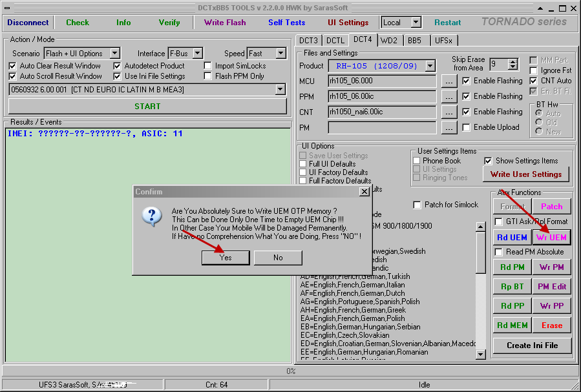Enable Import SimLocks checkbox
581x392 pixels.
pos(208,66)
